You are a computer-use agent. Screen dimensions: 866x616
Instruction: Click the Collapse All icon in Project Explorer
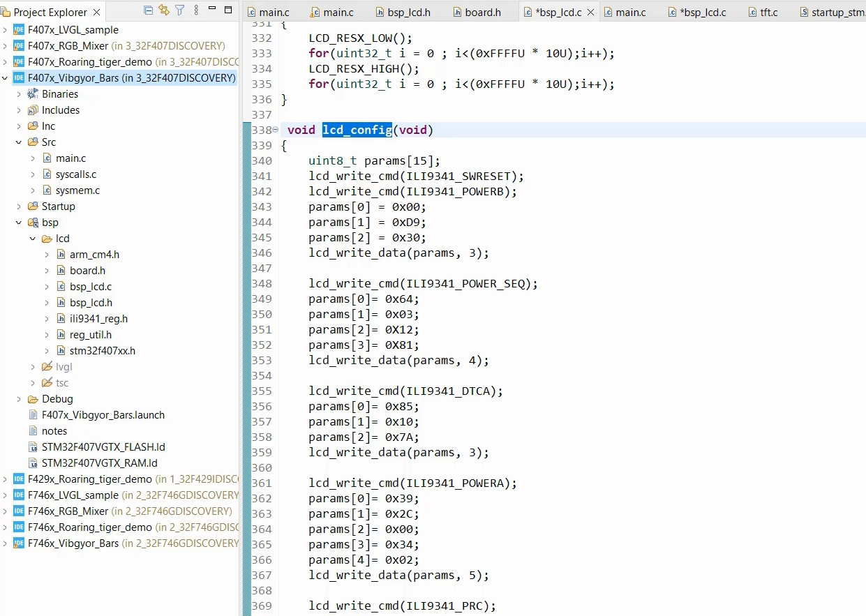point(148,10)
